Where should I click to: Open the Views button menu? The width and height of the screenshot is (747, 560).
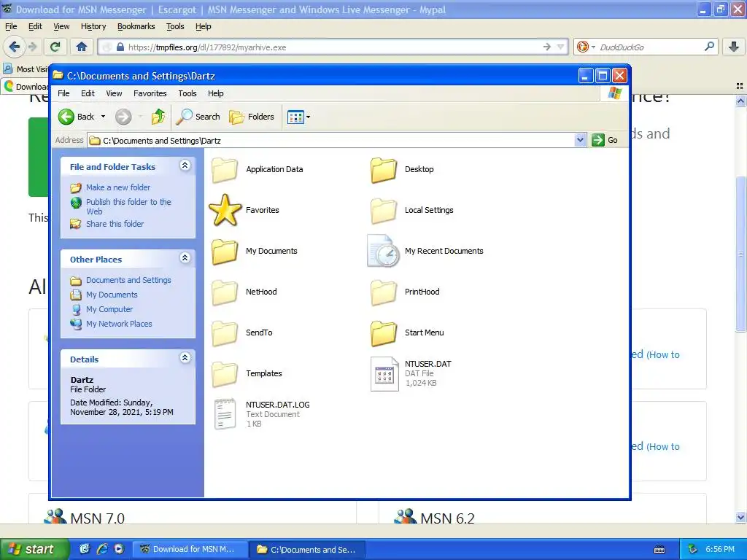click(298, 117)
